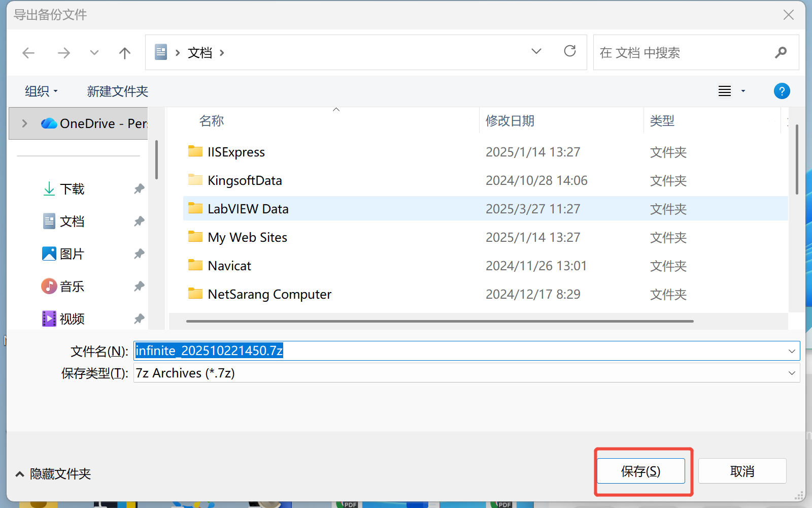
Task: Cancel the export dialog
Action: click(742, 471)
